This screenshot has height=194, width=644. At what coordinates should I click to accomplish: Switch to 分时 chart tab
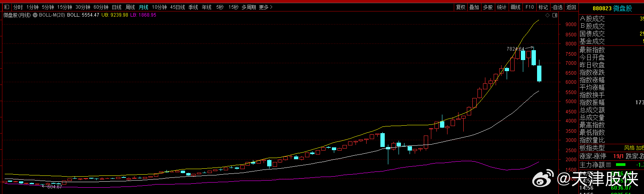point(18,7)
